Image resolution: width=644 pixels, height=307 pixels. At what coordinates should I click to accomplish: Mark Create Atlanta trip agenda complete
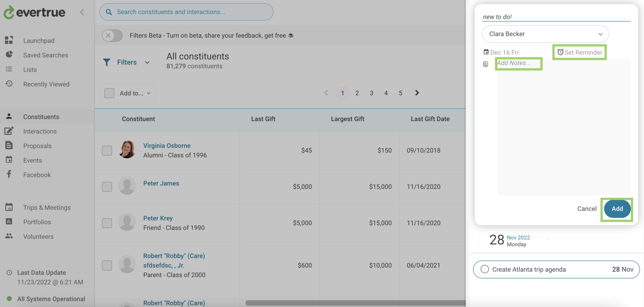pyautogui.click(x=484, y=269)
